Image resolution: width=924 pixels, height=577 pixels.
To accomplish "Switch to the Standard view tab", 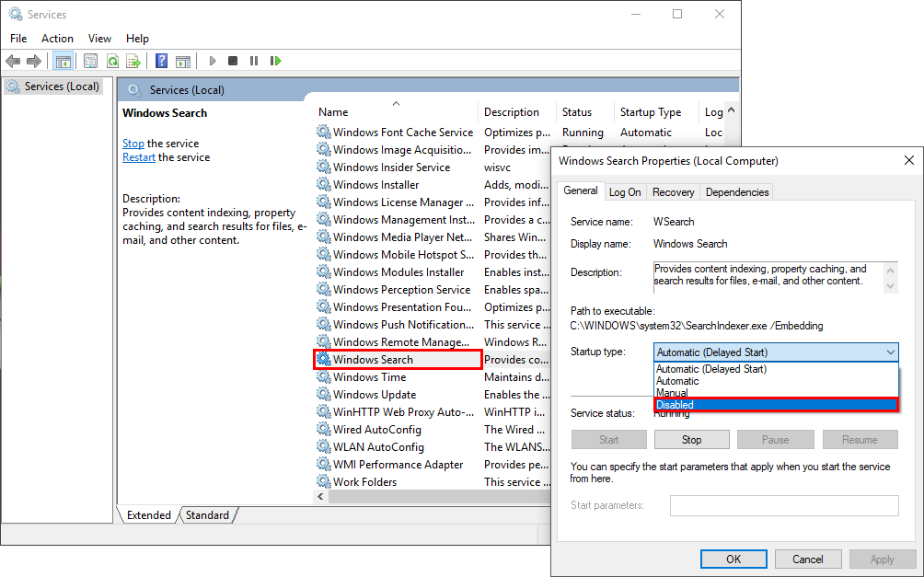I will tap(207, 515).
